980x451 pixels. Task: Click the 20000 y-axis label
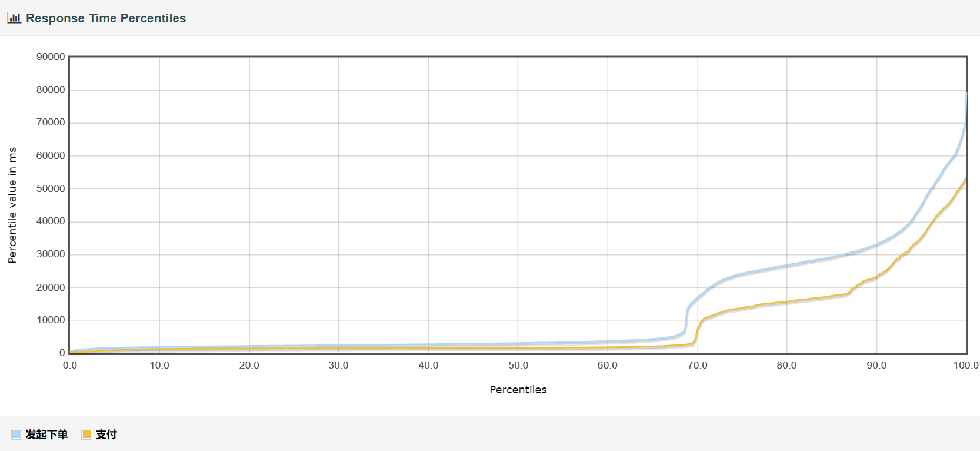point(51,288)
